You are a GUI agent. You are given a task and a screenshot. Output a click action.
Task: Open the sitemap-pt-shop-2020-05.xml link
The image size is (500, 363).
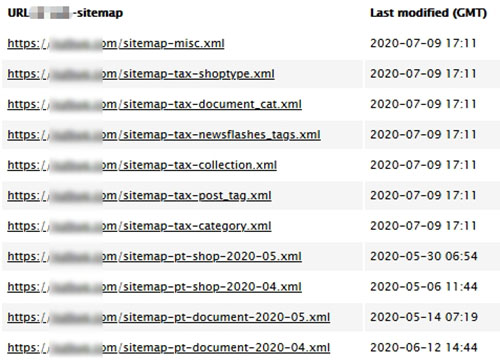[155, 256]
